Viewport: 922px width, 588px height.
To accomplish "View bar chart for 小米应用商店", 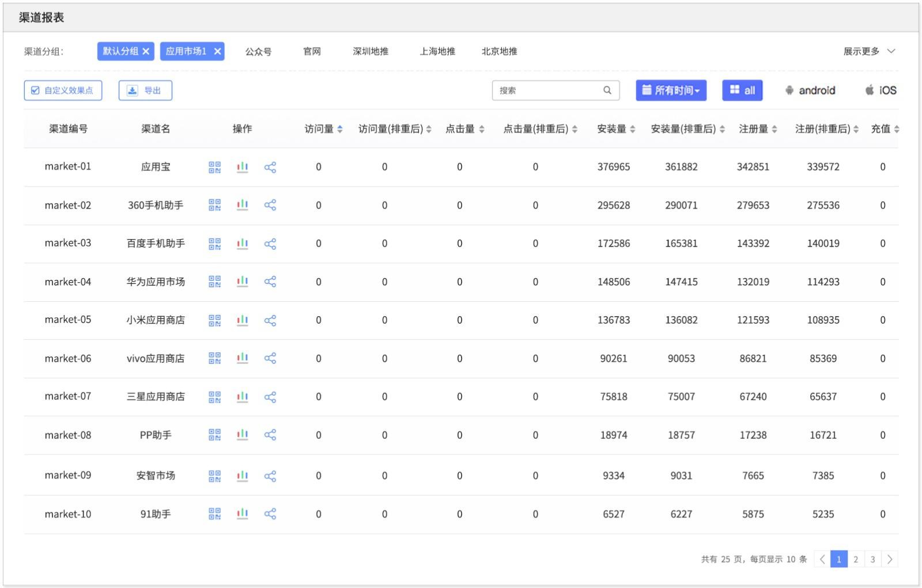I will pyautogui.click(x=243, y=320).
